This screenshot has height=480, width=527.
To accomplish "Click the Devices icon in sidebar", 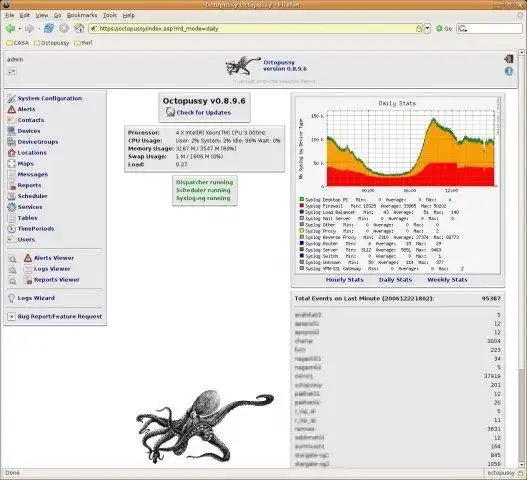I will point(12,131).
